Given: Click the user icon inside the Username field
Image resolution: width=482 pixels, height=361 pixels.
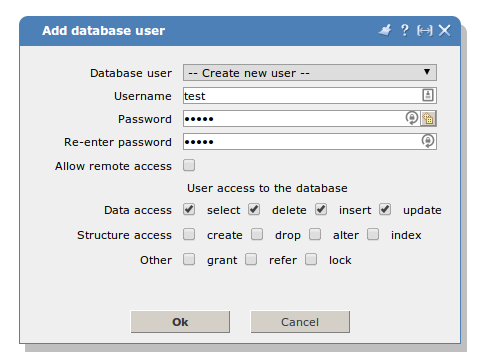Looking at the screenshot, I should [x=428, y=95].
